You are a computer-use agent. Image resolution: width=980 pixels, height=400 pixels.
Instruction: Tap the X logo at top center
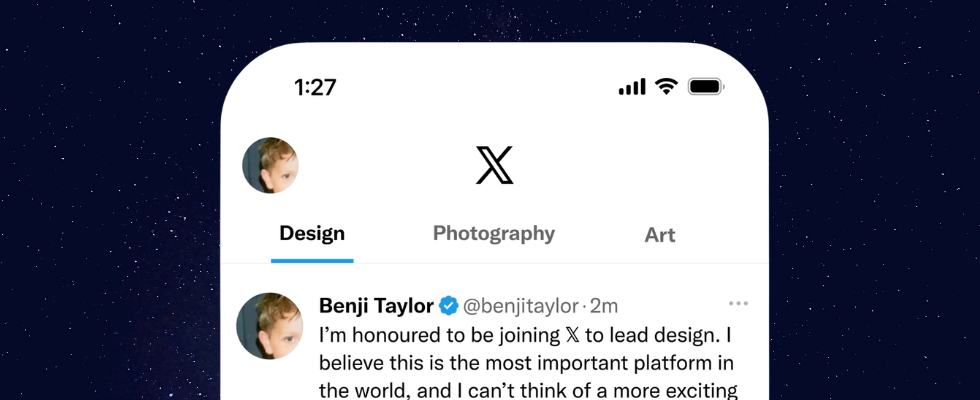[494, 165]
